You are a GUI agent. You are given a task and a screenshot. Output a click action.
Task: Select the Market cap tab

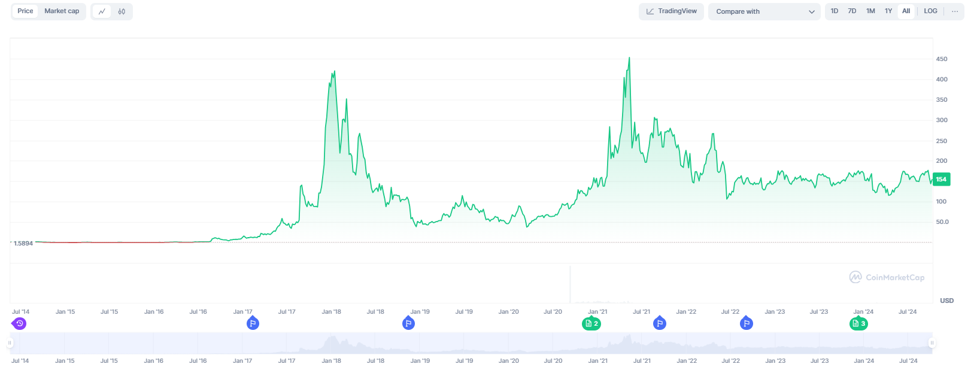pyautogui.click(x=62, y=11)
